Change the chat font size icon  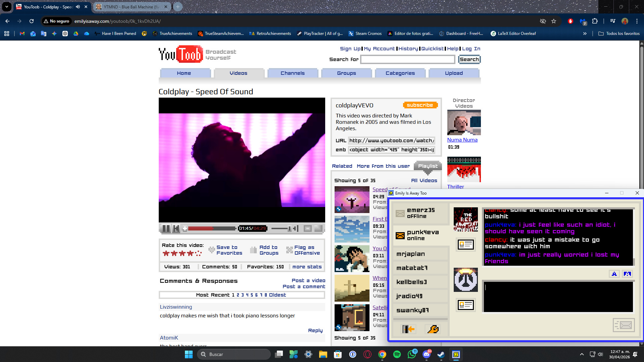(x=627, y=274)
